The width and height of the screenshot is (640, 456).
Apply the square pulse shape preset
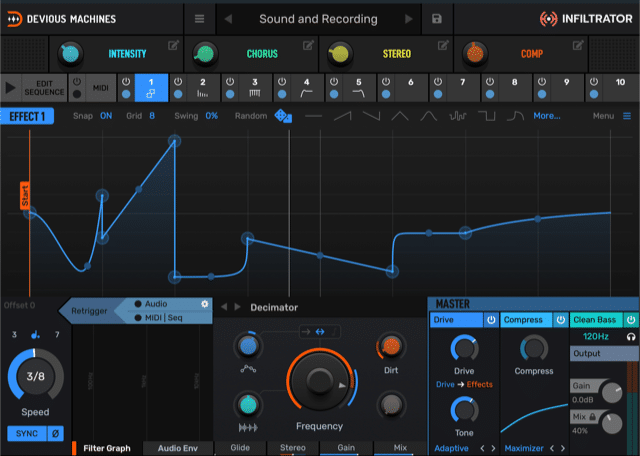pos(487,116)
